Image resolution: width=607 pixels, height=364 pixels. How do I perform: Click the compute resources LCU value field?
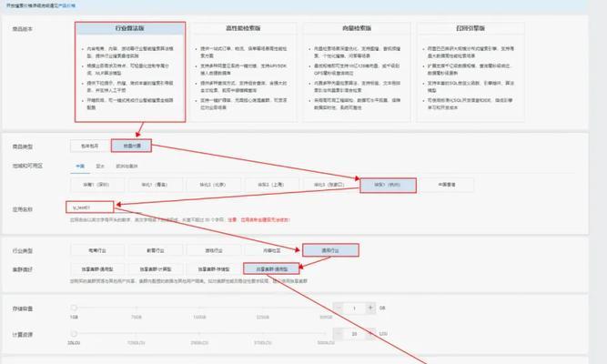coord(354,334)
